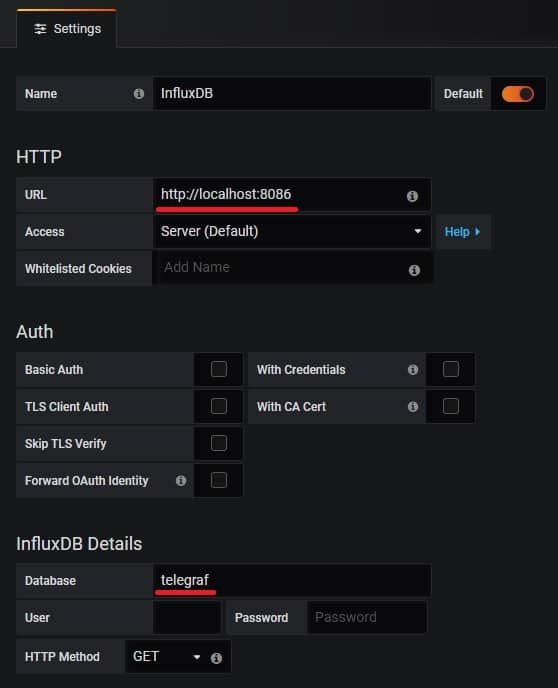Click the URL label
This screenshot has width=558, height=688.
(x=36, y=194)
